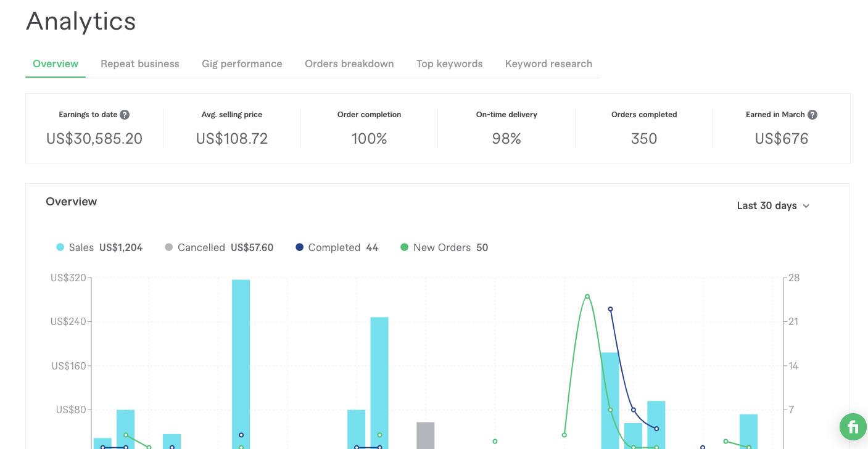
Task: Select the Orders breakdown tab
Action: [349, 64]
